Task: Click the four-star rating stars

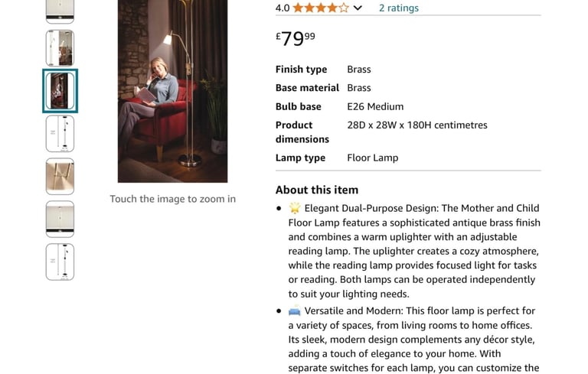Action: click(x=321, y=8)
